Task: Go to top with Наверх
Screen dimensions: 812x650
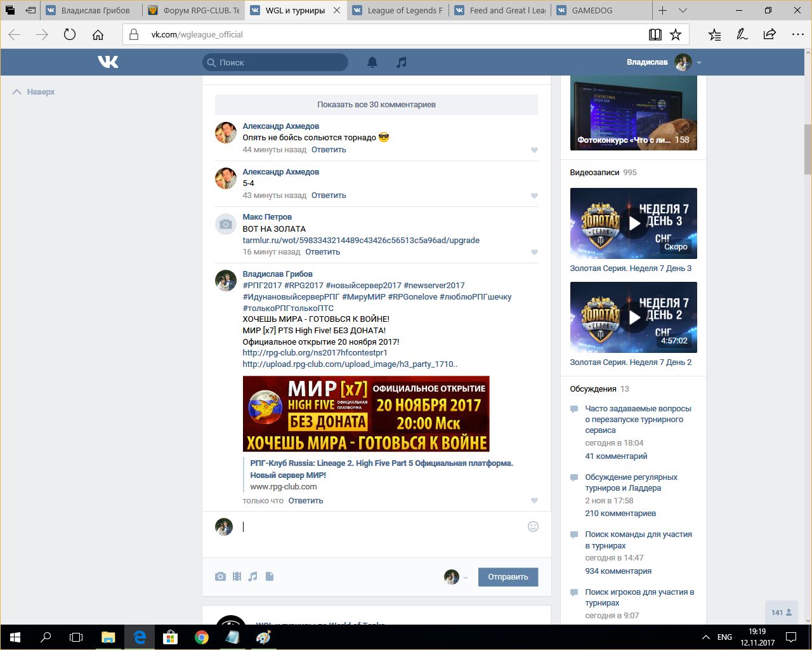Action: [x=34, y=92]
